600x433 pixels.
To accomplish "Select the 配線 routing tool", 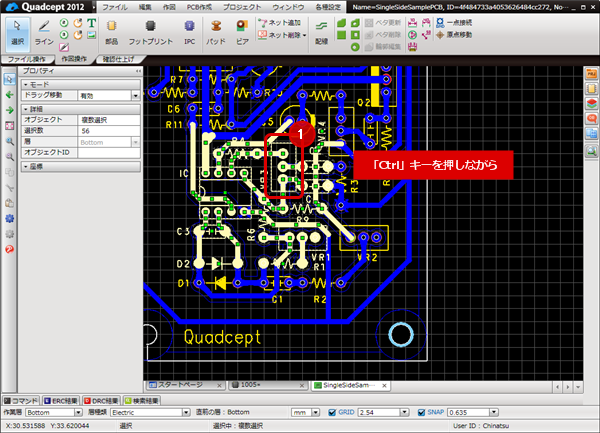I will point(321,33).
